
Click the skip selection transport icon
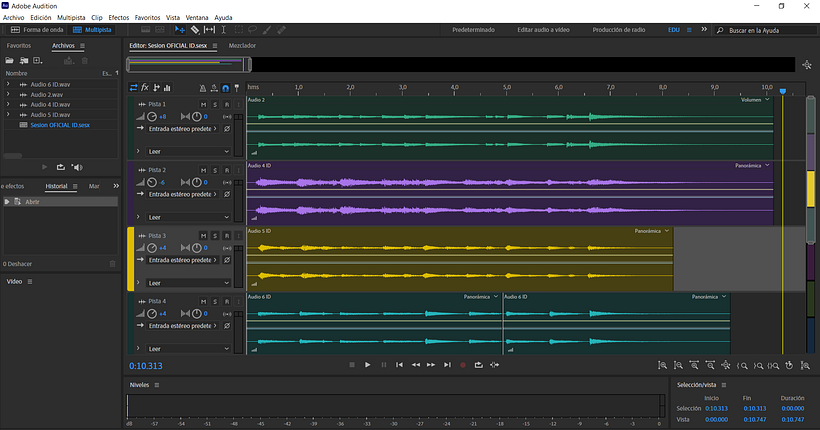(x=494, y=365)
